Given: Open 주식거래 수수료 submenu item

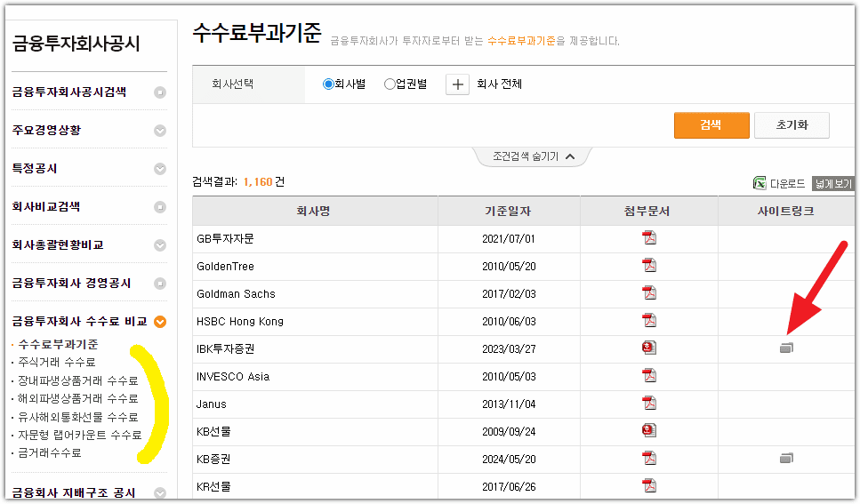Looking at the screenshot, I should pyautogui.click(x=57, y=362).
